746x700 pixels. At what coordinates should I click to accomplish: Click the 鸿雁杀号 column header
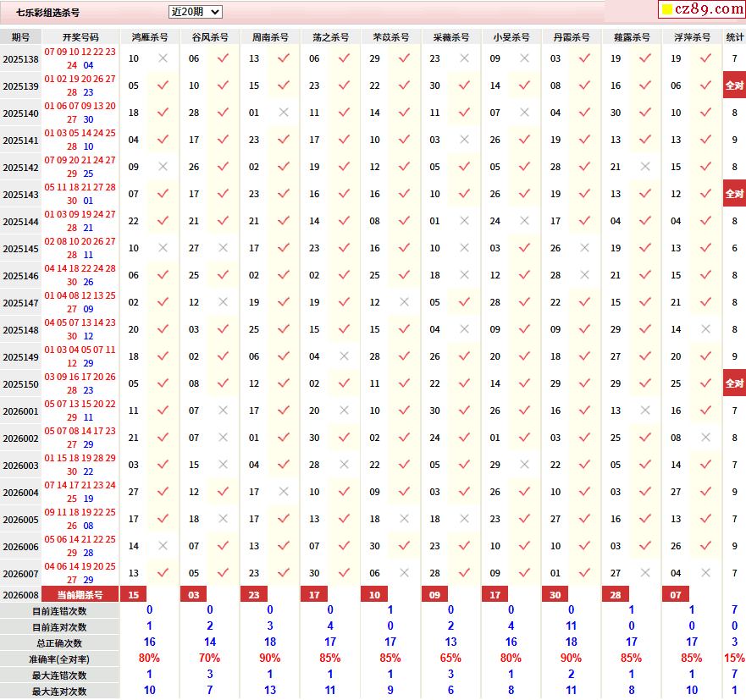(150, 37)
